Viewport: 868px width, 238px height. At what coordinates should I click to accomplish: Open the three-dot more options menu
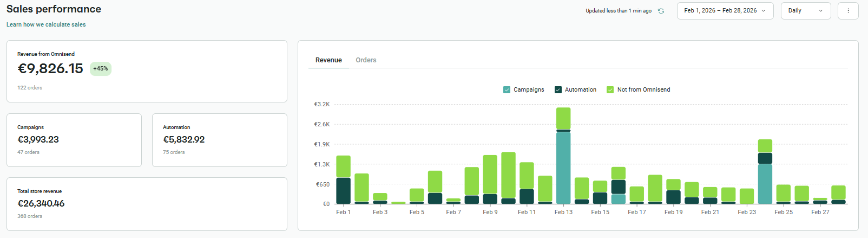coord(848,11)
